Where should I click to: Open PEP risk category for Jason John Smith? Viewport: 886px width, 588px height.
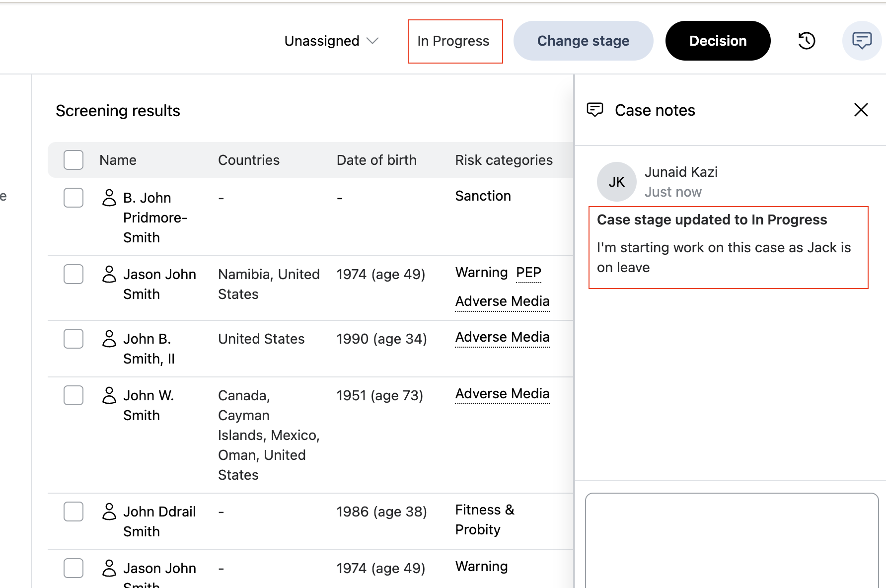(528, 273)
